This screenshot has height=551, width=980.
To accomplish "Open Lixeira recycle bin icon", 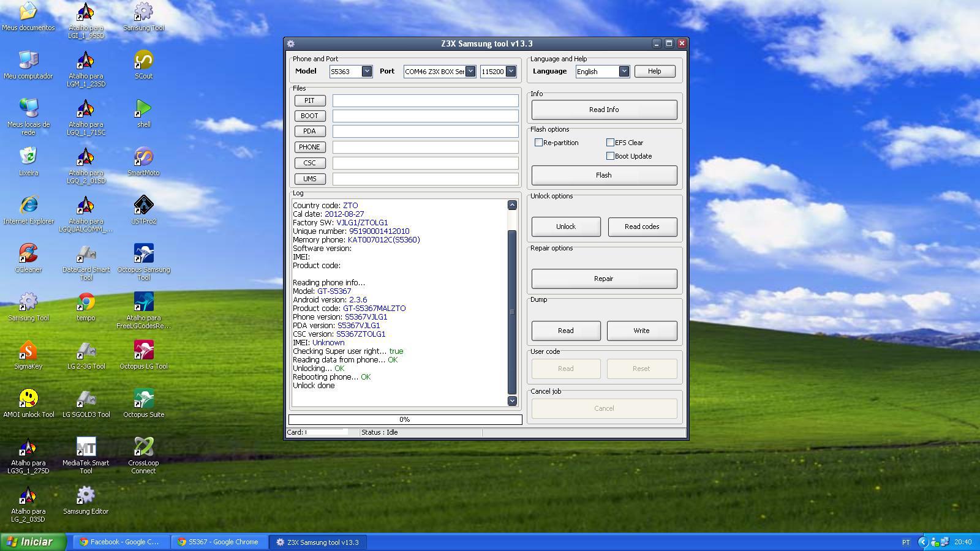I will 28,162.
